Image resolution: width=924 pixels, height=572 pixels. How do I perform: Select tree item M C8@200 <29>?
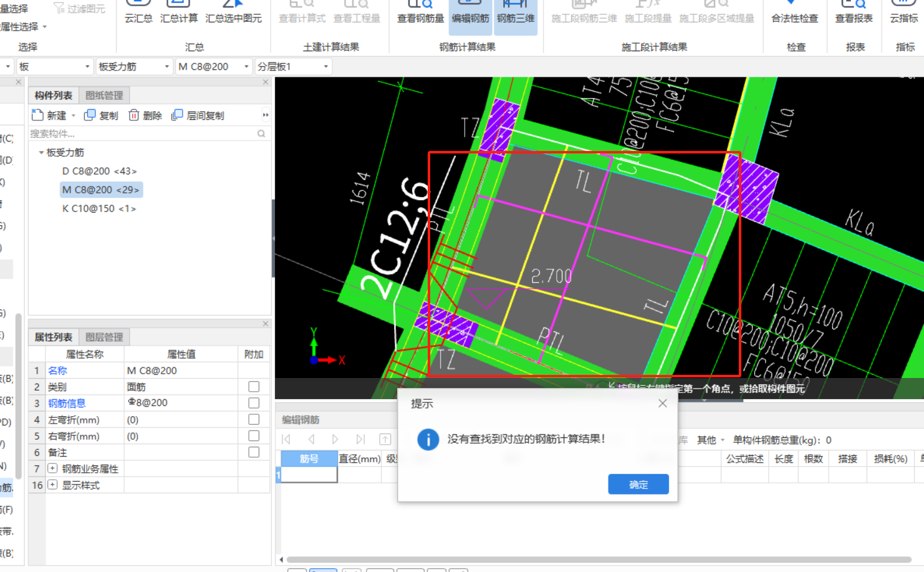pyautogui.click(x=101, y=190)
